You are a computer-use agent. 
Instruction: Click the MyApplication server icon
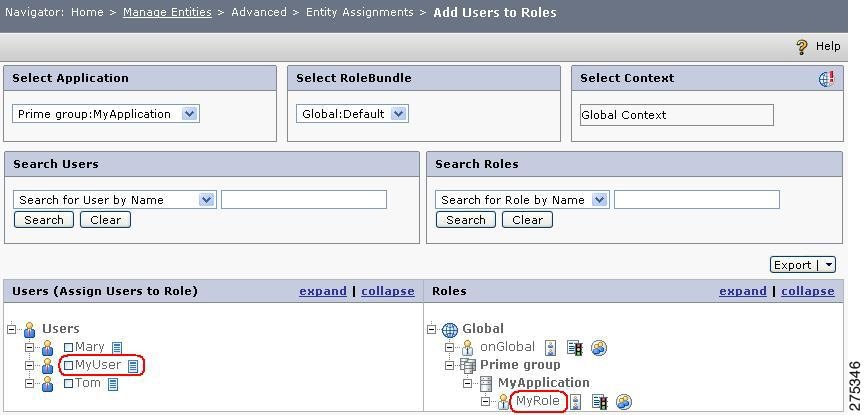(486, 384)
